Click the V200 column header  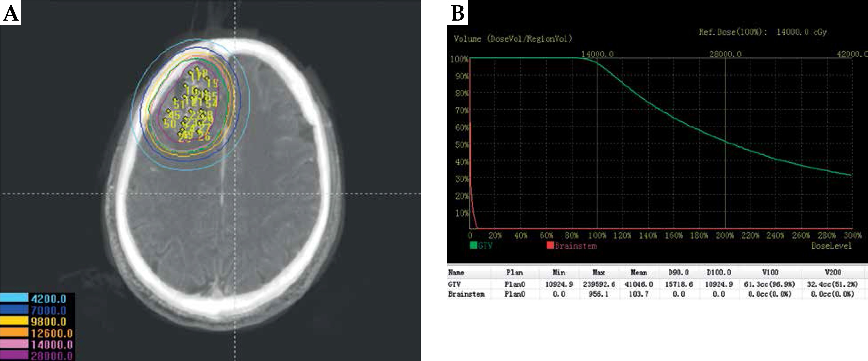point(833,272)
